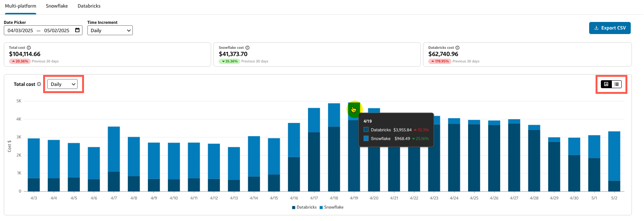Open the Time Increment dropdown
This screenshot has width=644, height=221.
click(x=110, y=30)
